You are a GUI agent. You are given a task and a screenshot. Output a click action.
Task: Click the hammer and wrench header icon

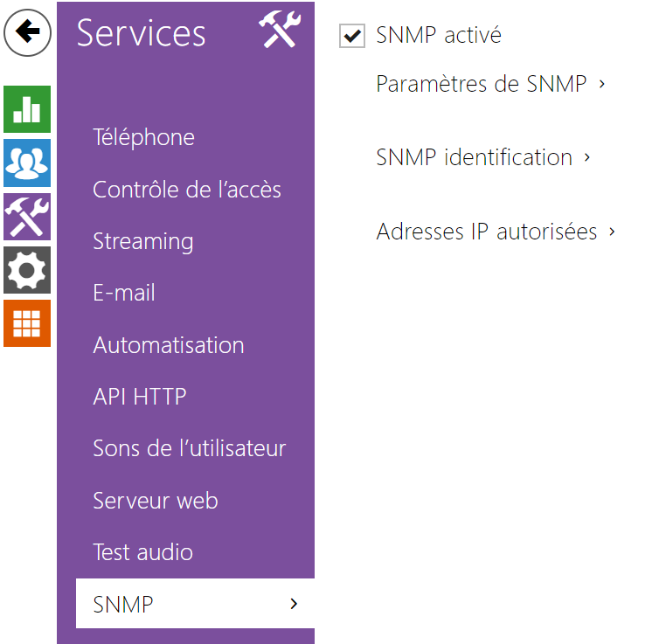pos(279,31)
